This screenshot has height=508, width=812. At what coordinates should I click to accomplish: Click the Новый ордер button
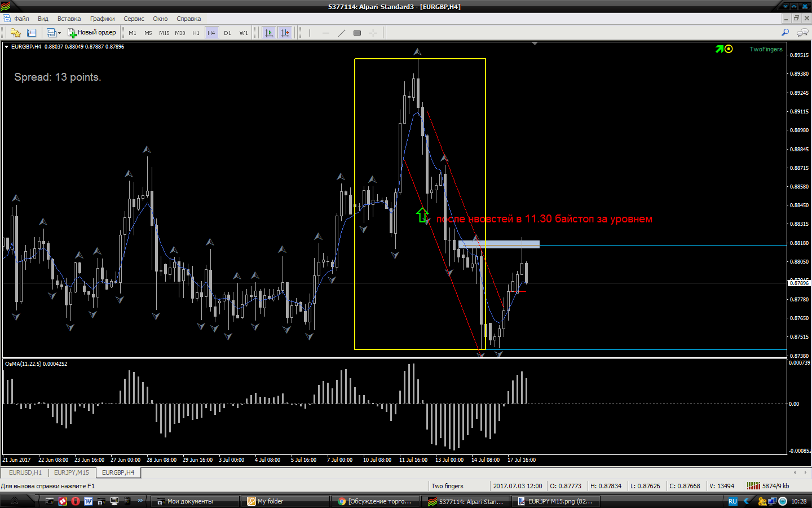[x=92, y=33]
